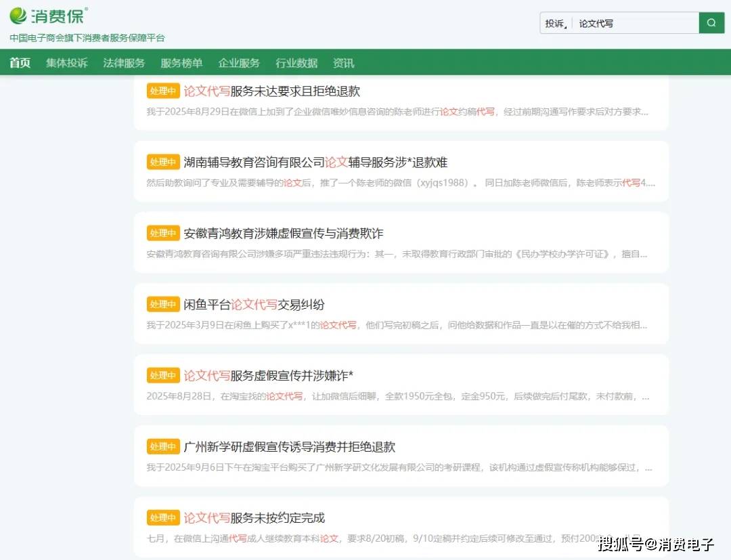Image resolution: width=731 pixels, height=560 pixels.
Task: Open complaint 论文代写服务未按约定完成
Action: click(254, 517)
